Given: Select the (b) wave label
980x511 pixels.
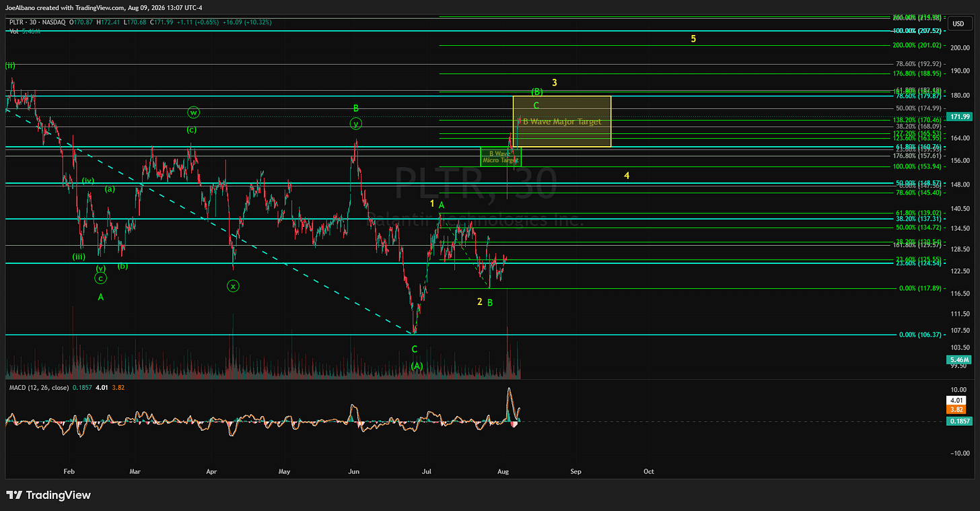Looking at the screenshot, I should coord(123,266).
